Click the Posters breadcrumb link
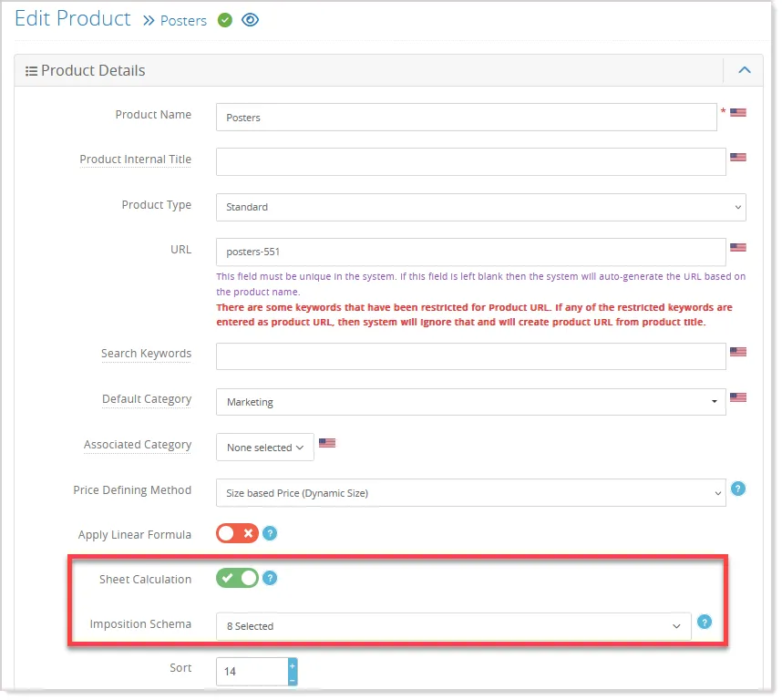The height and width of the screenshot is (700, 782). coord(183,21)
